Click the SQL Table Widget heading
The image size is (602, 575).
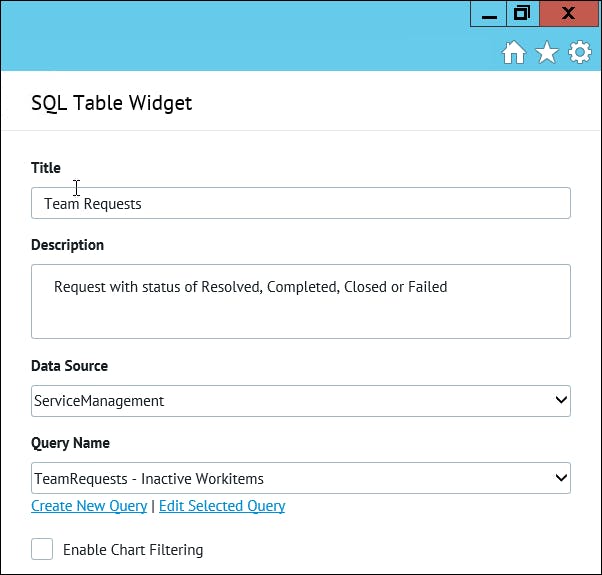(112, 103)
